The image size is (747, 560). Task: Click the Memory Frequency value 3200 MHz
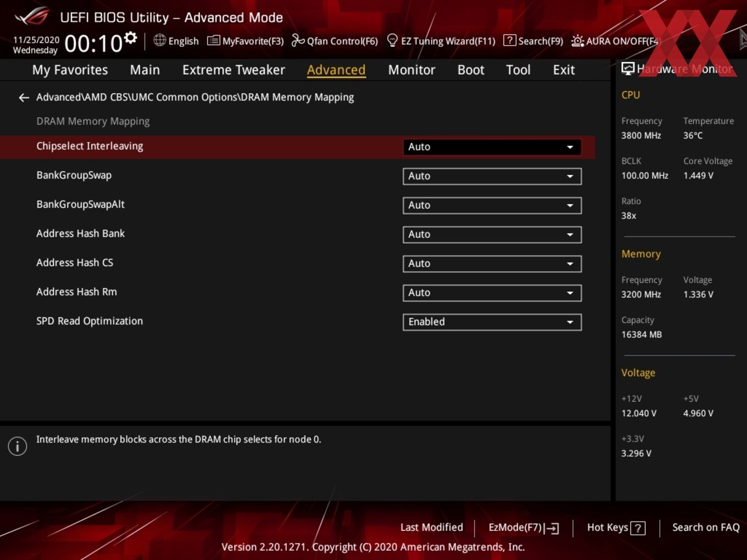tap(641, 294)
